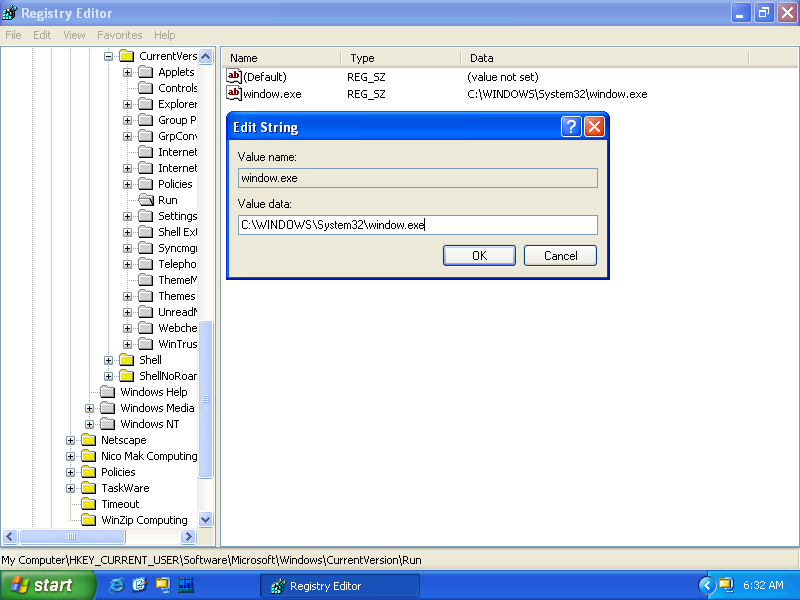Click the Explorer folder icon

pyautogui.click(x=145, y=104)
